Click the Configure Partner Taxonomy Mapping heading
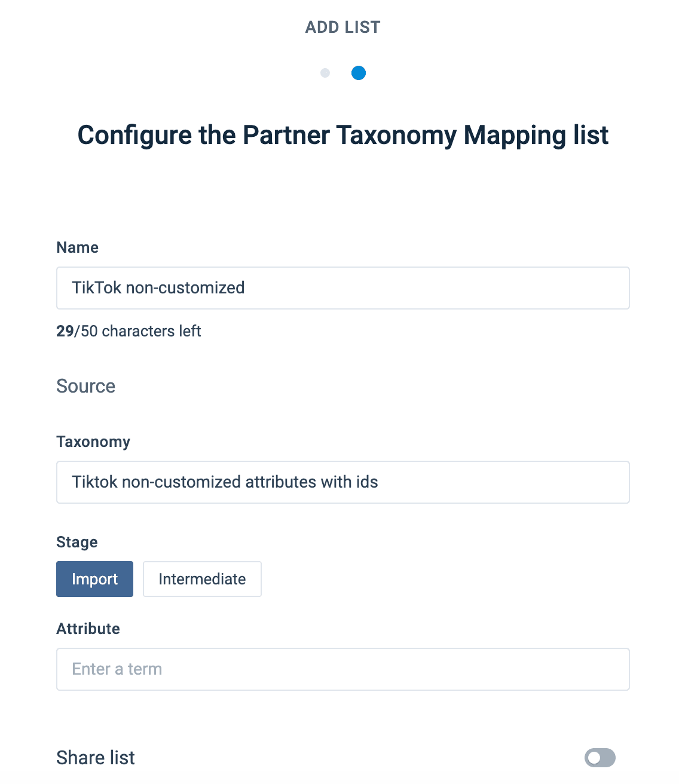This screenshot has width=679, height=784. tap(342, 135)
